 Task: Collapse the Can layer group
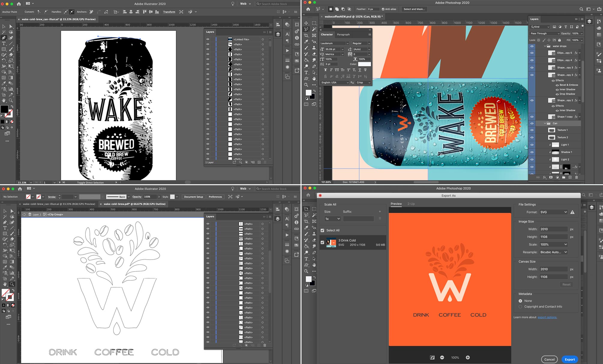coord(545,123)
